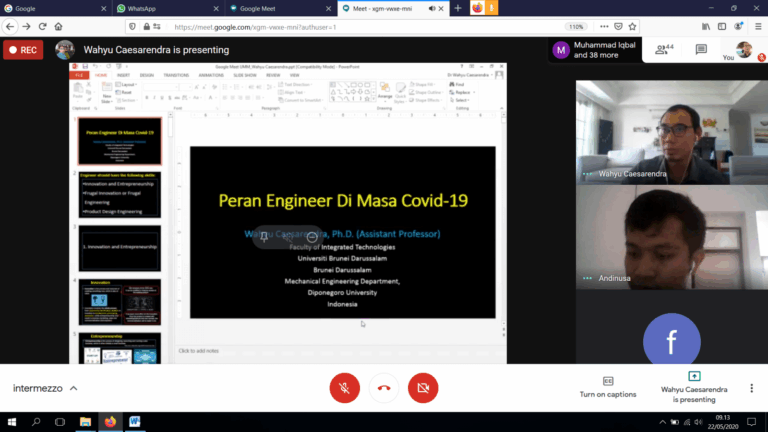Click the remove icon on presentation overlay
768x432 pixels.
[x=312, y=238]
